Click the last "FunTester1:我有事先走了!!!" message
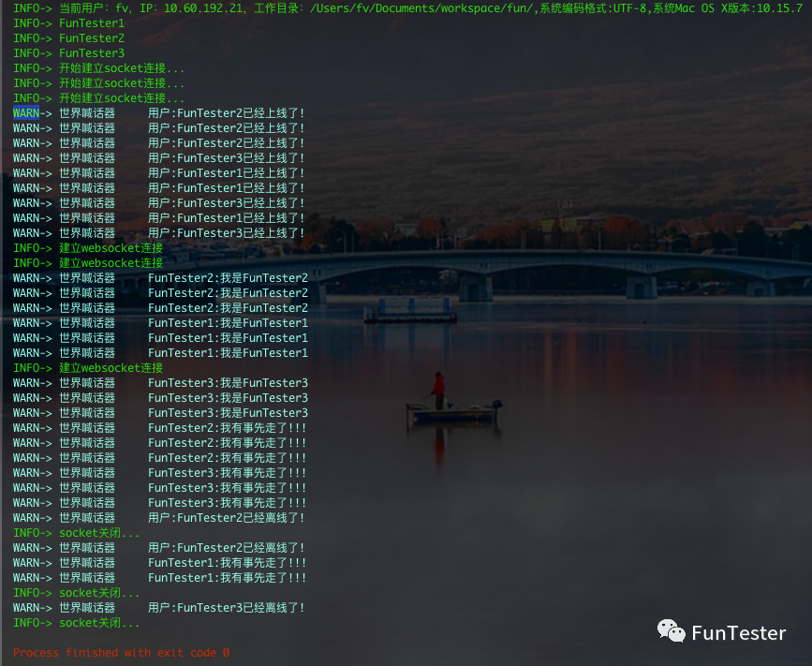812x666 pixels. [x=227, y=578]
